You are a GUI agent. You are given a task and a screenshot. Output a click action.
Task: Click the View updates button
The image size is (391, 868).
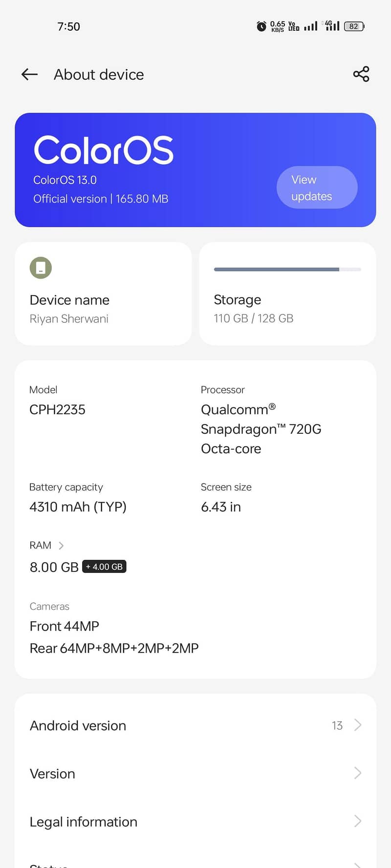[x=317, y=188]
